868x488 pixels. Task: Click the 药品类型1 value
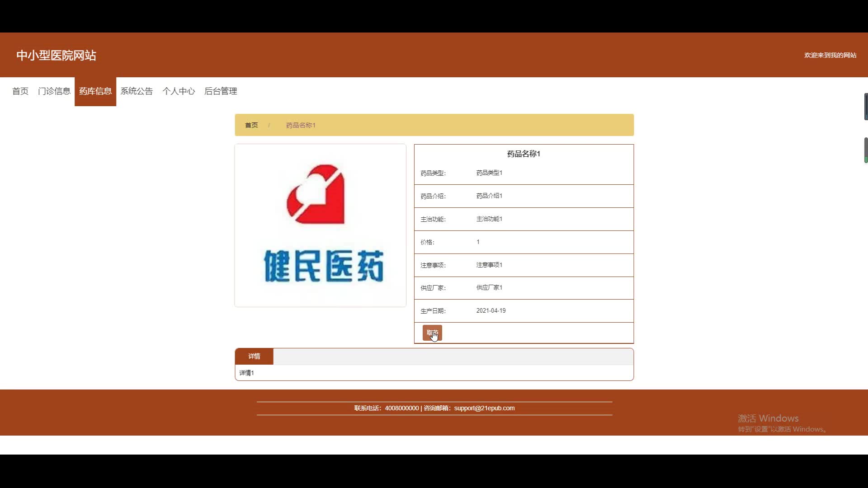pos(489,173)
